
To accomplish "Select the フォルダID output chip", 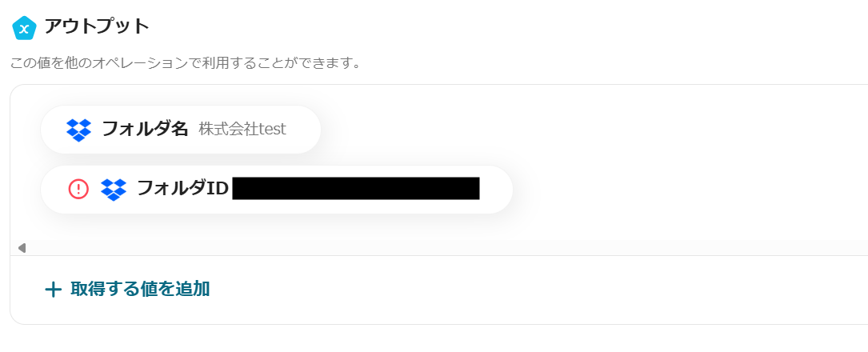I will click(277, 190).
